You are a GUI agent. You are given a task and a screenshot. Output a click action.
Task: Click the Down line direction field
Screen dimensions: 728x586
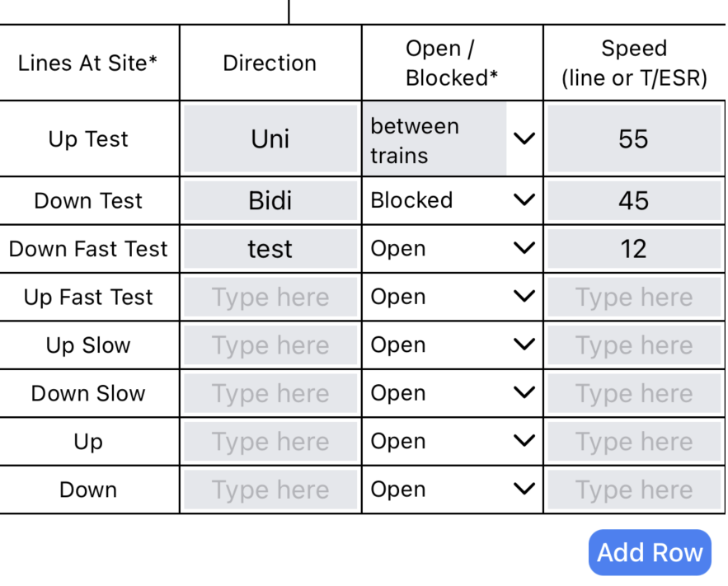click(270, 490)
